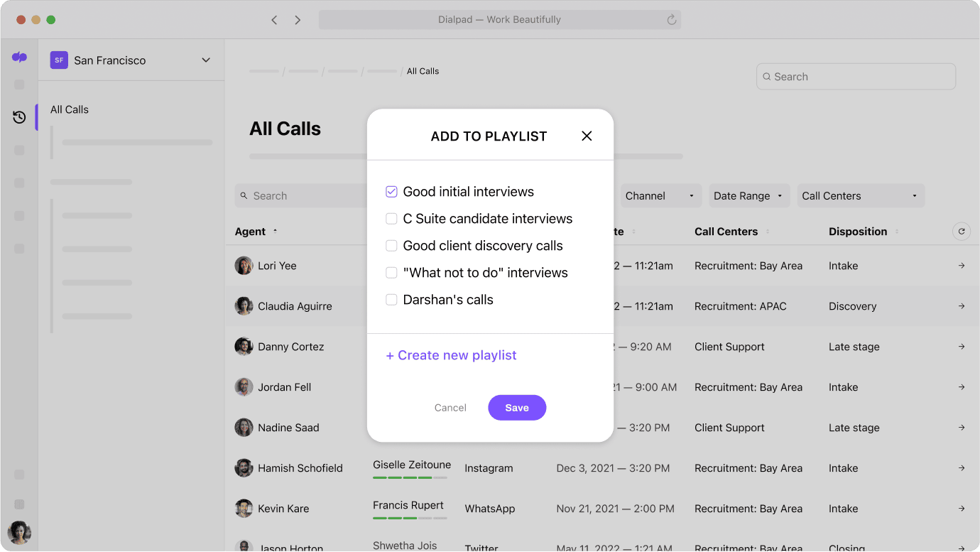Reload the page using the address bar icon
Image resolution: width=980 pixels, height=552 pixels.
[x=671, y=19]
